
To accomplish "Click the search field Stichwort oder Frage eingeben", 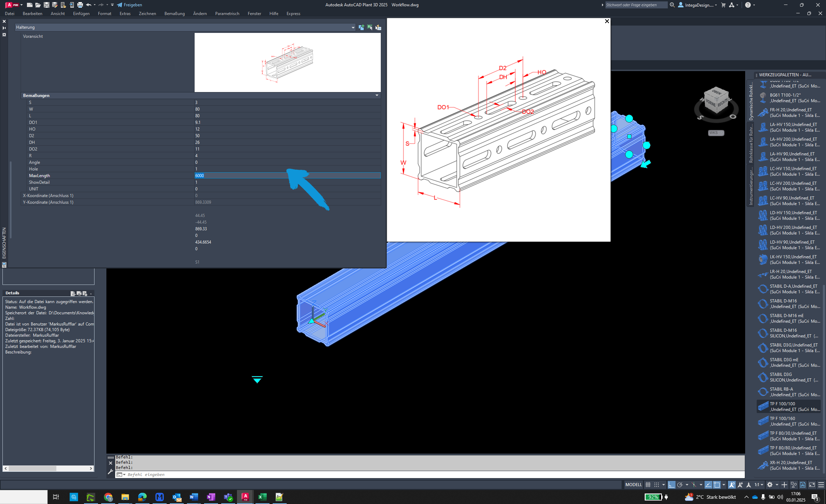I will tap(636, 5).
